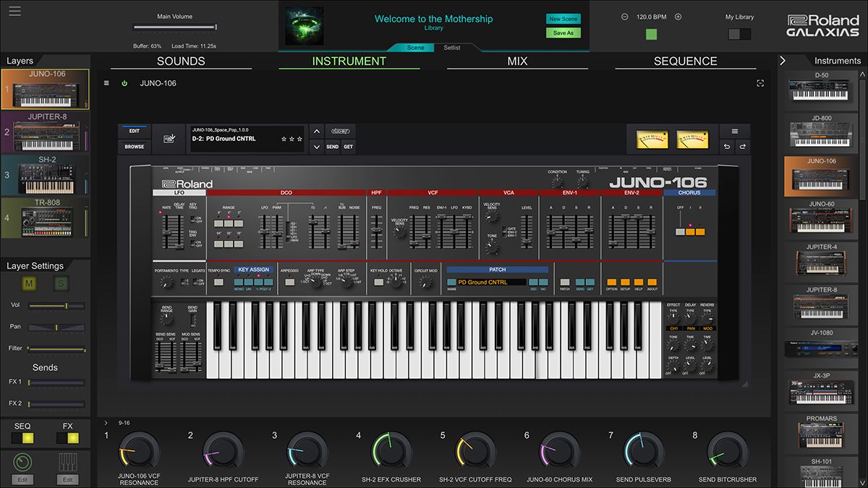Click the BROWSE button
The image size is (868, 488).
pyautogui.click(x=135, y=147)
